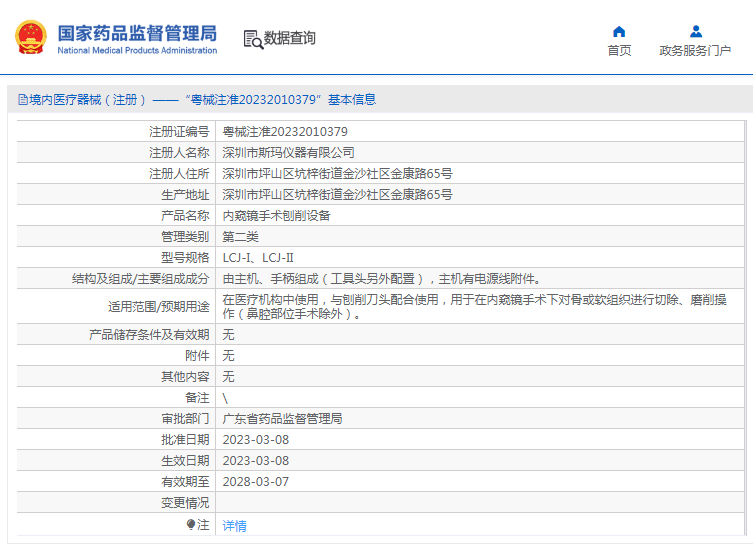
Task: Click the 审批部门 row label
Action: (185, 419)
